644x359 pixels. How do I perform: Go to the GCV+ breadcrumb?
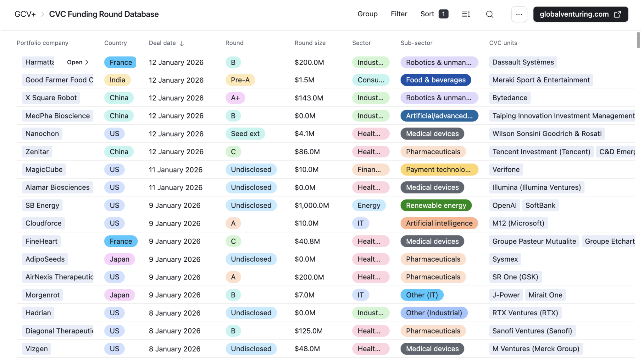25,14
